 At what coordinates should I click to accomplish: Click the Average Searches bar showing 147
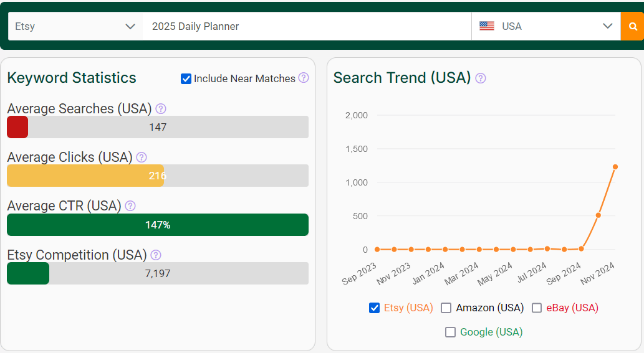[x=158, y=127]
